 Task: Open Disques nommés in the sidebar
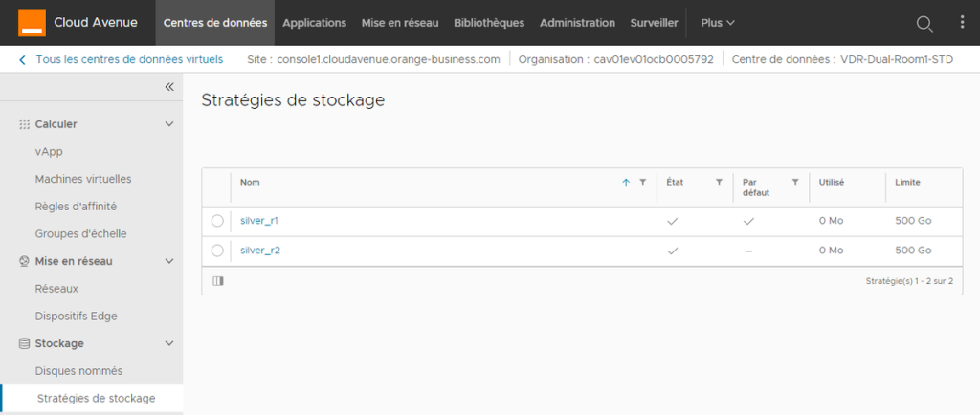click(78, 371)
